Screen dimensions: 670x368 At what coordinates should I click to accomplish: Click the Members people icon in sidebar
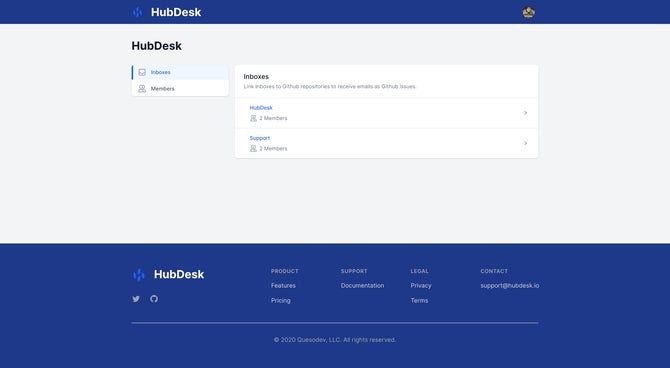(142, 88)
